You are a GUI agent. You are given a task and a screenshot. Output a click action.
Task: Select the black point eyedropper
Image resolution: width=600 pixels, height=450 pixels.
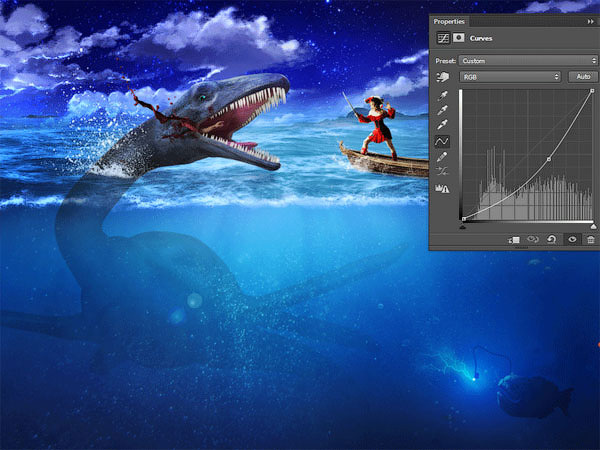coord(442,96)
